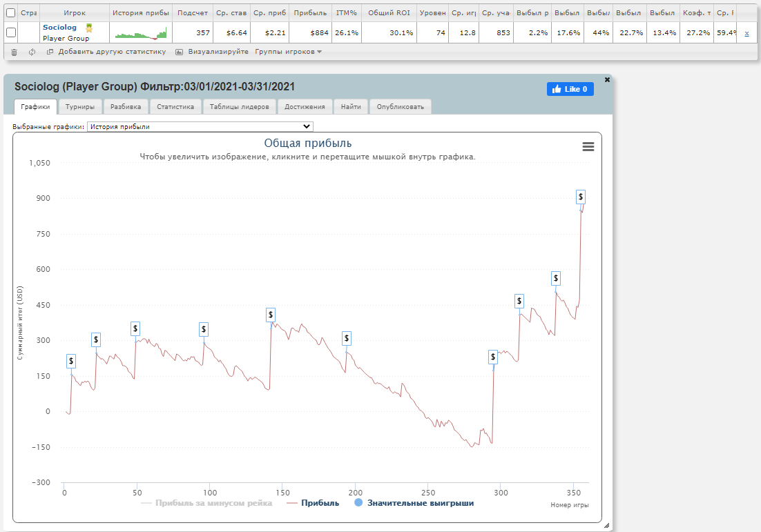This screenshot has width=761, height=532.
Task: Click the Добавить другую статистику icon
Action: point(50,52)
